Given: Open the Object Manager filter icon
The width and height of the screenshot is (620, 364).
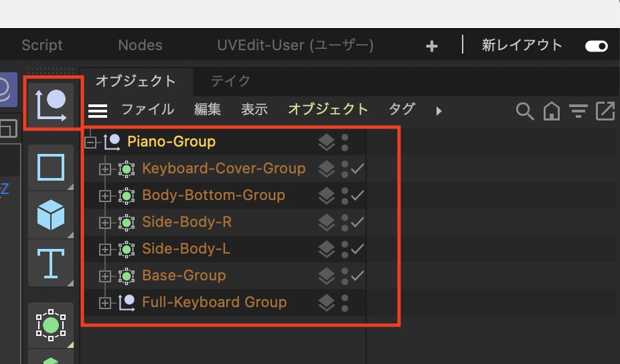Looking at the screenshot, I should point(578,110).
